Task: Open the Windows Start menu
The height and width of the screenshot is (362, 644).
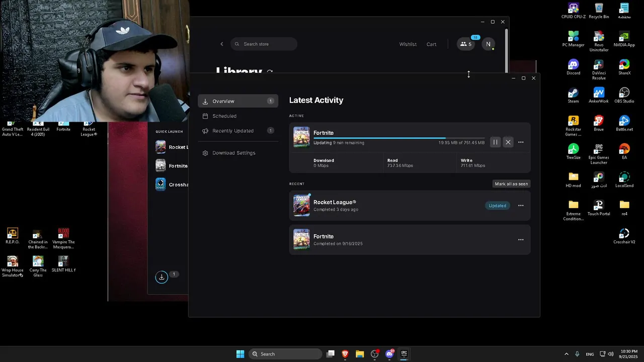Action: [240, 354]
